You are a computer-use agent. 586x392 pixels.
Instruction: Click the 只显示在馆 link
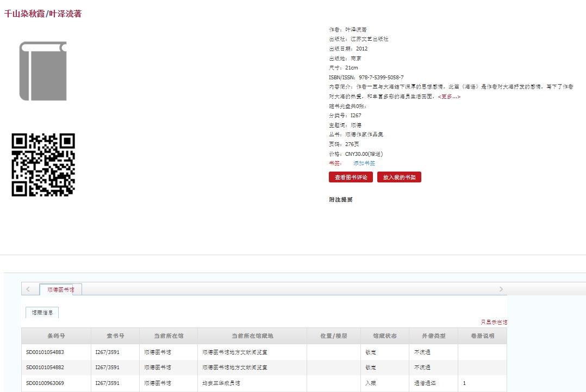click(494, 322)
